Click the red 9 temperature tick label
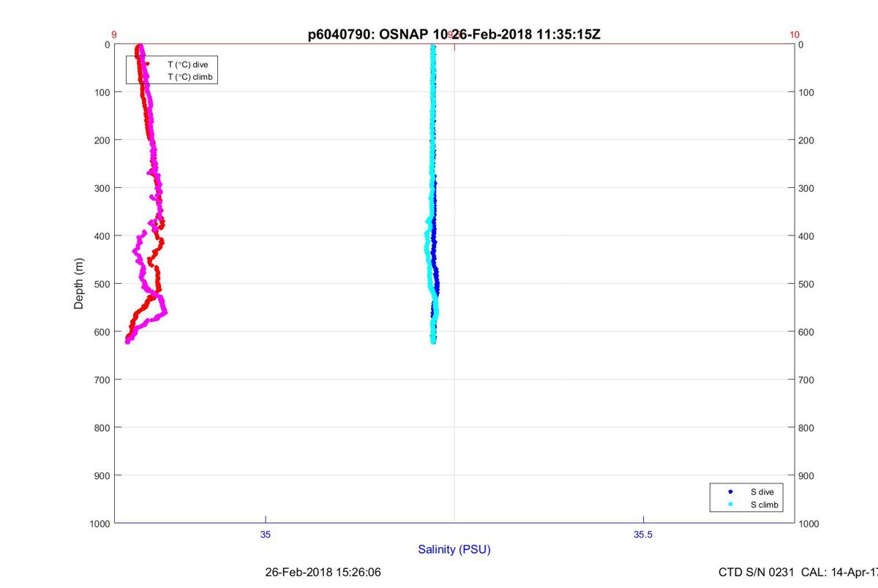This screenshot has height=588, width=878. (x=114, y=34)
